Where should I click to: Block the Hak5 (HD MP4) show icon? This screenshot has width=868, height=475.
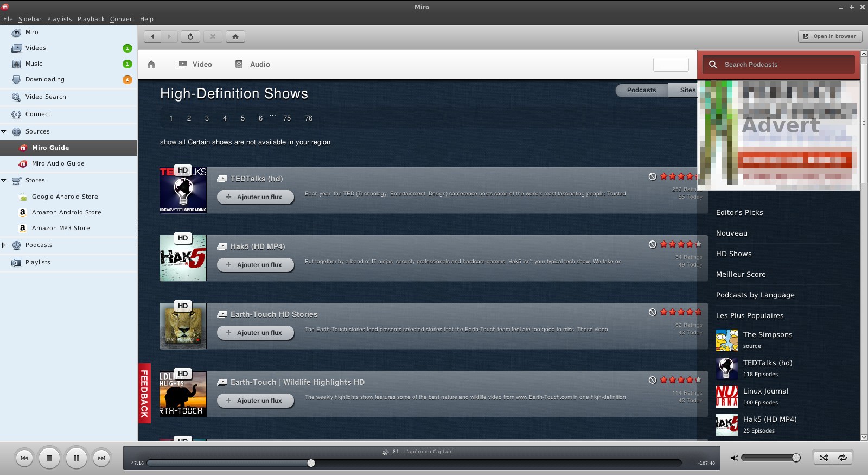coord(653,244)
